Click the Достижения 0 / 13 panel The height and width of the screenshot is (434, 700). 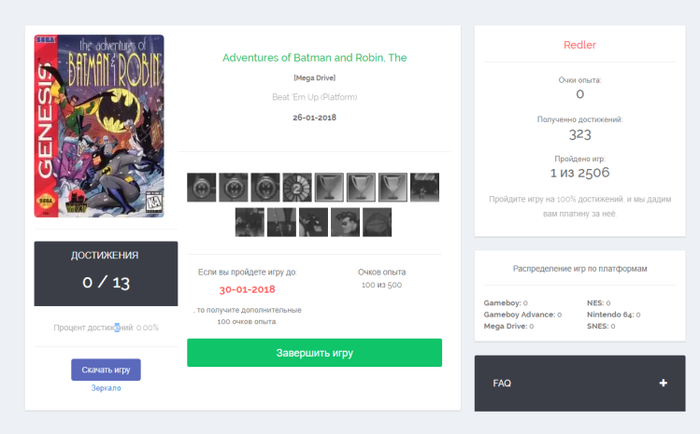click(x=106, y=273)
